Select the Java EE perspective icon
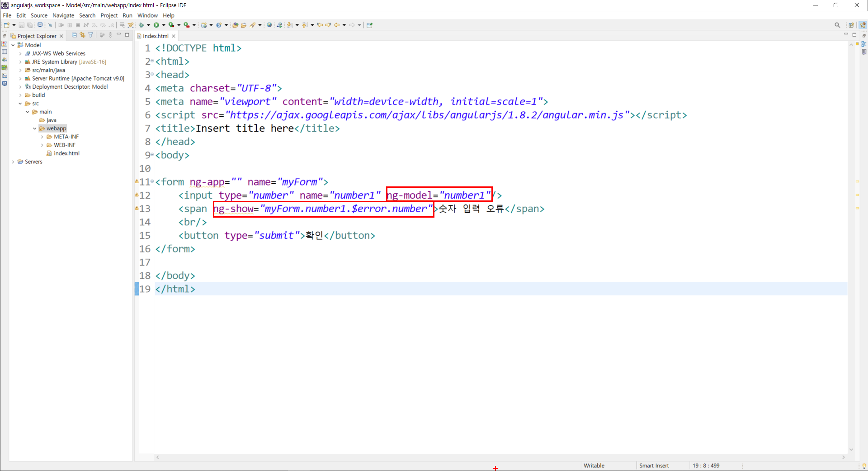This screenshot has height=471, width=868. [863, 25]
